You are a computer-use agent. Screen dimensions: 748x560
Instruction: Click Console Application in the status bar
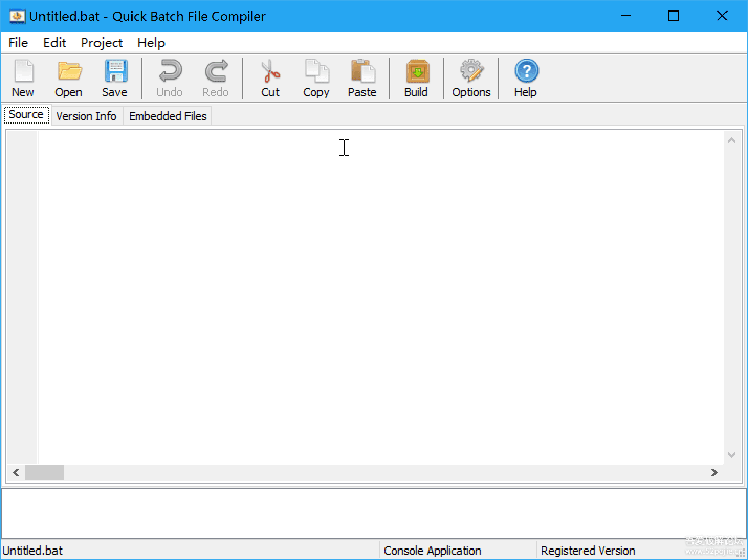point(433,551)
